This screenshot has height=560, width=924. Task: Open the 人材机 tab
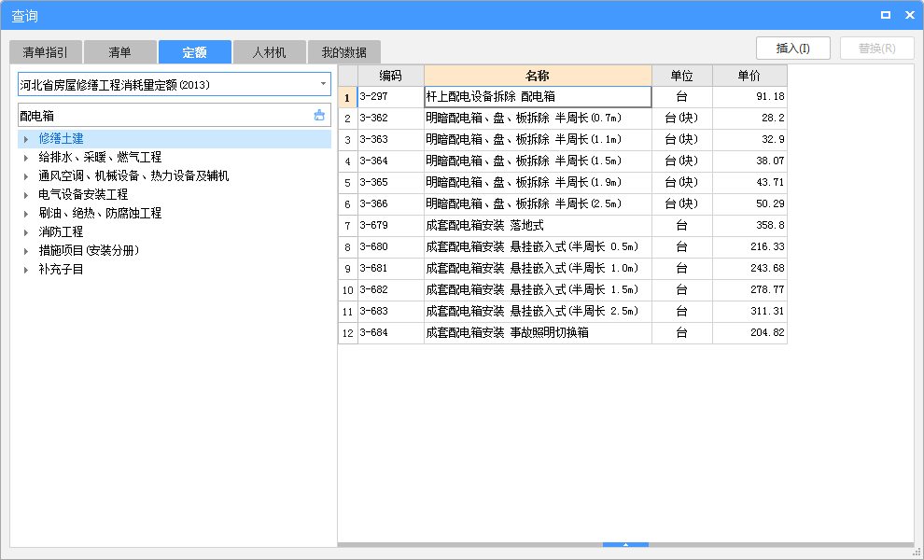tap(270, 52)
